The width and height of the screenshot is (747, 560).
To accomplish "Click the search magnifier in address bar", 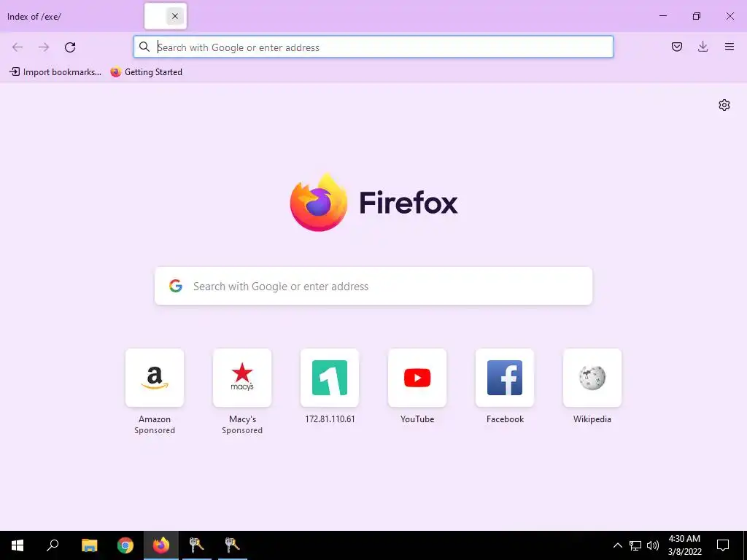I will click(144, 47).
